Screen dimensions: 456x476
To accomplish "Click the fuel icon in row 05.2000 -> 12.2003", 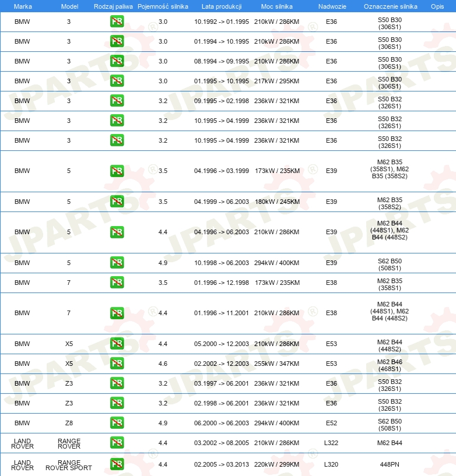I will click(x=117, y=344).
